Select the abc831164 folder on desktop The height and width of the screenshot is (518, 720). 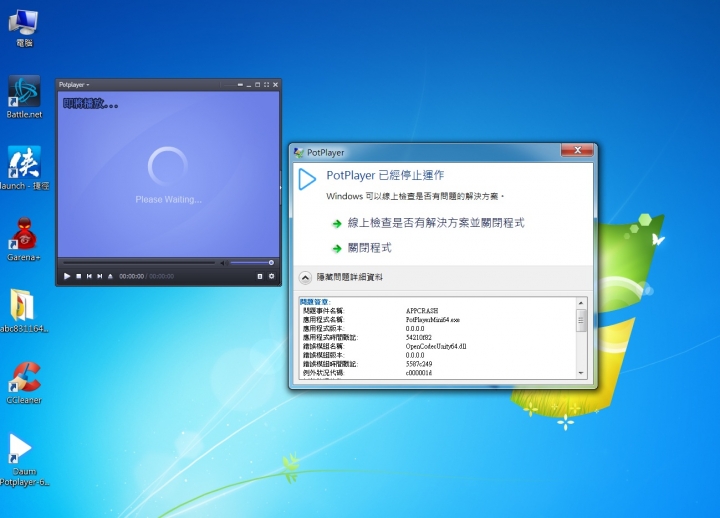click(x=24, y=311)
